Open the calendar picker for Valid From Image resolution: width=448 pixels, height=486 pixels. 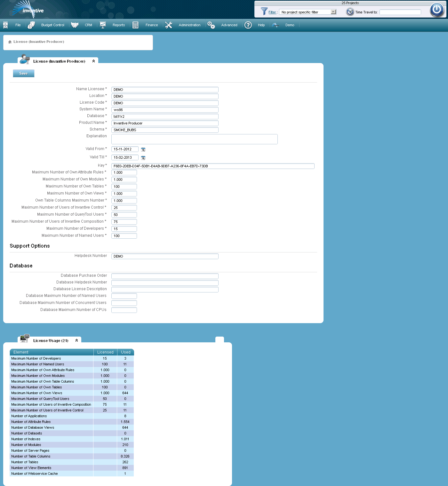click(143, 149)
